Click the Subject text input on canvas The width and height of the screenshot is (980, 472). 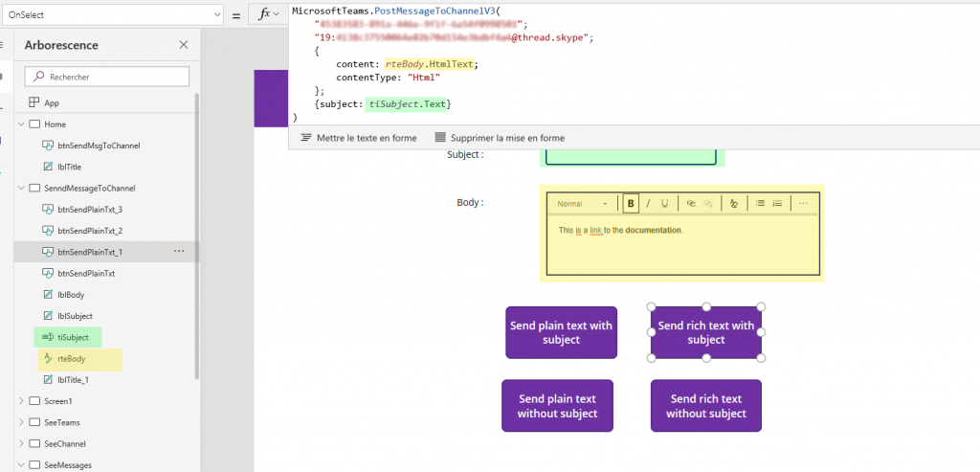point(631,156)
